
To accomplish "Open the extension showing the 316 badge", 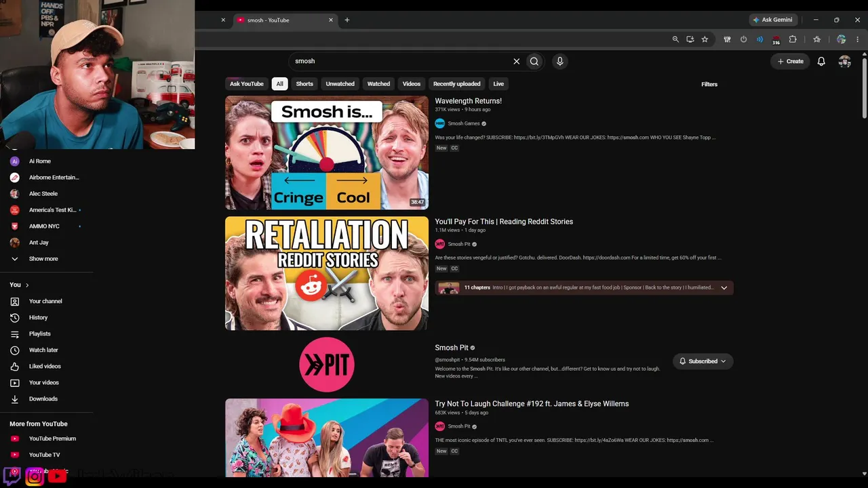I will point(776,40).
